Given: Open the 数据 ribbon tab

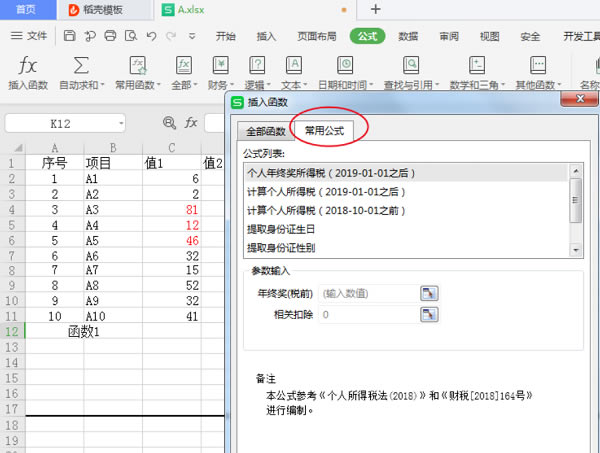Looking at the screenshot, I should click(x=408, y=36).
